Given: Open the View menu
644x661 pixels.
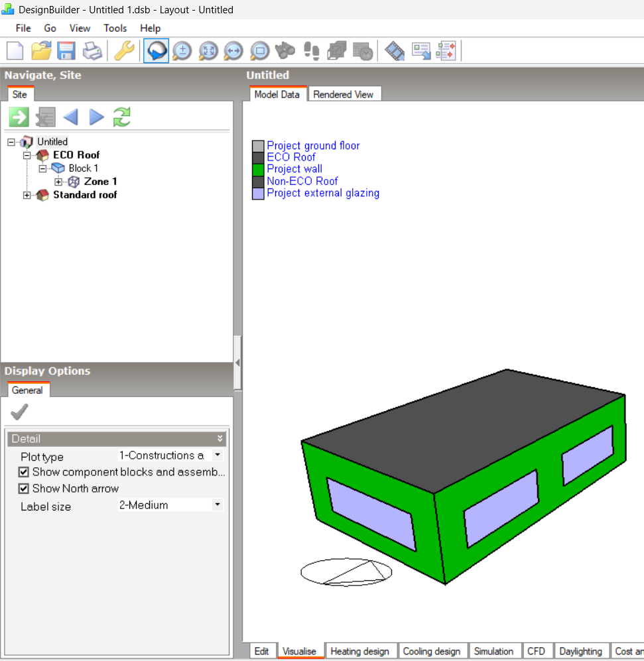Looking at the screenshot, I should 80,29.
